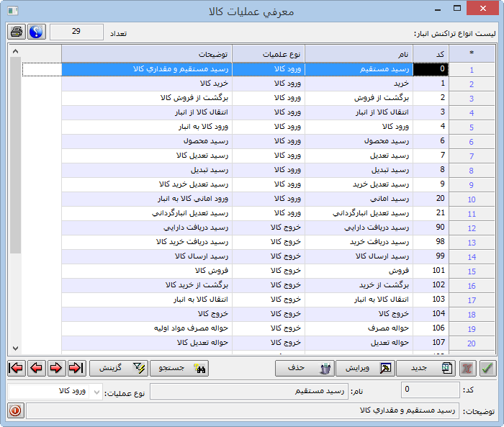Go to the first record arrow
504x427 pixels.
(x=17, y=368)
